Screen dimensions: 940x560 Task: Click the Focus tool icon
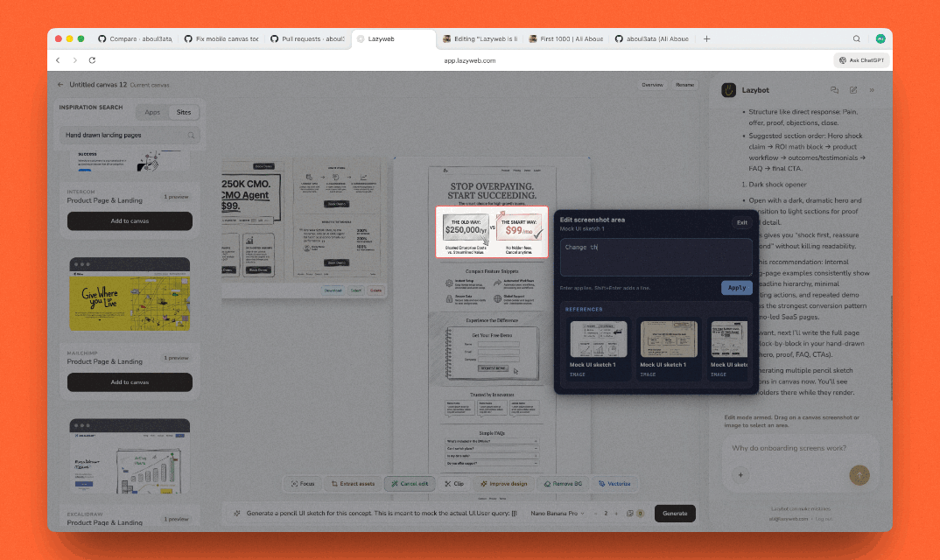point(294,484)
